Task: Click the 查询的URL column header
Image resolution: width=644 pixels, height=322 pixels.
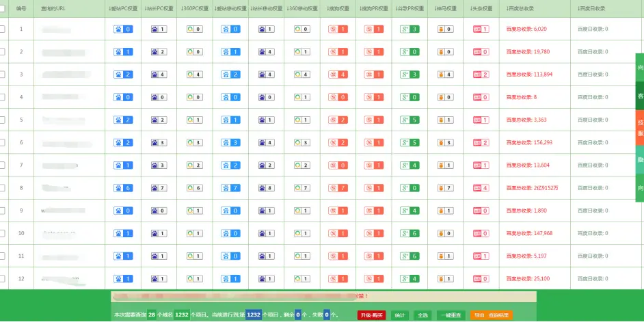Action: point(53,8)
